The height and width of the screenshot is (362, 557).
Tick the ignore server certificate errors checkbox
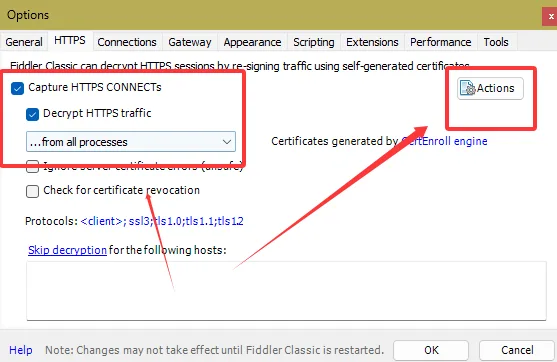click(32, 166)
